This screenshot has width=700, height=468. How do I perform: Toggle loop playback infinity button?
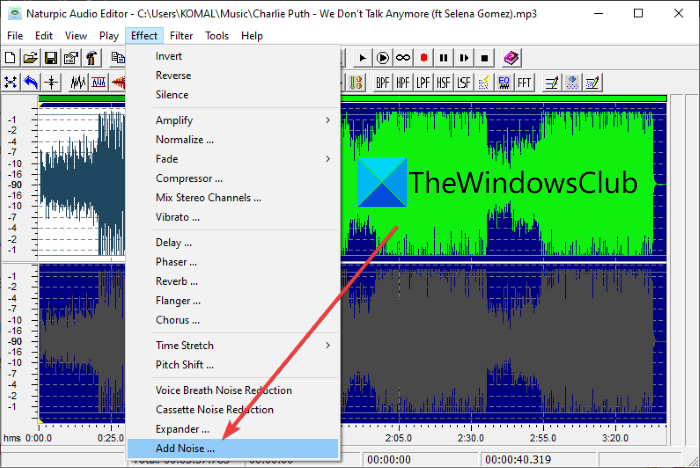click(x=403, y=58)
